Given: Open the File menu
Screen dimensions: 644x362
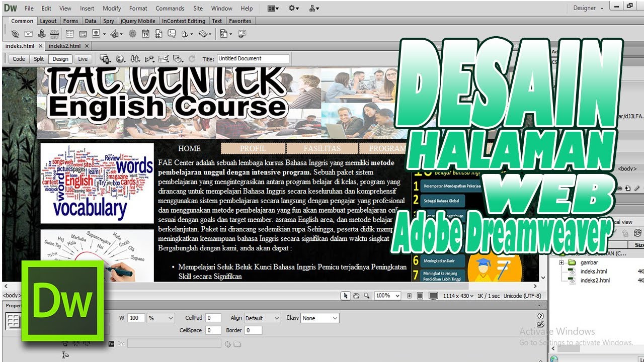Looking at the screenshot, I should (29, 8).
